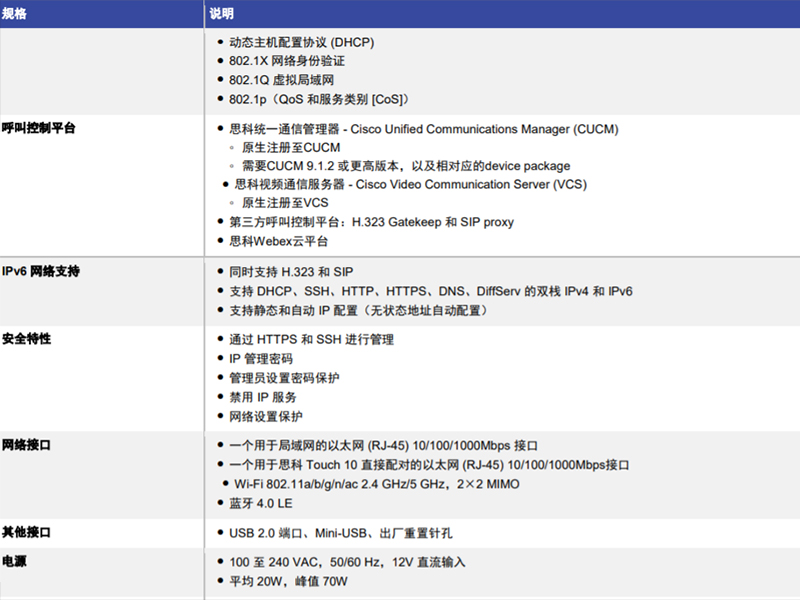Select the IP 管理密码 line
800x600 pixels.
click(x=261, y=359)
